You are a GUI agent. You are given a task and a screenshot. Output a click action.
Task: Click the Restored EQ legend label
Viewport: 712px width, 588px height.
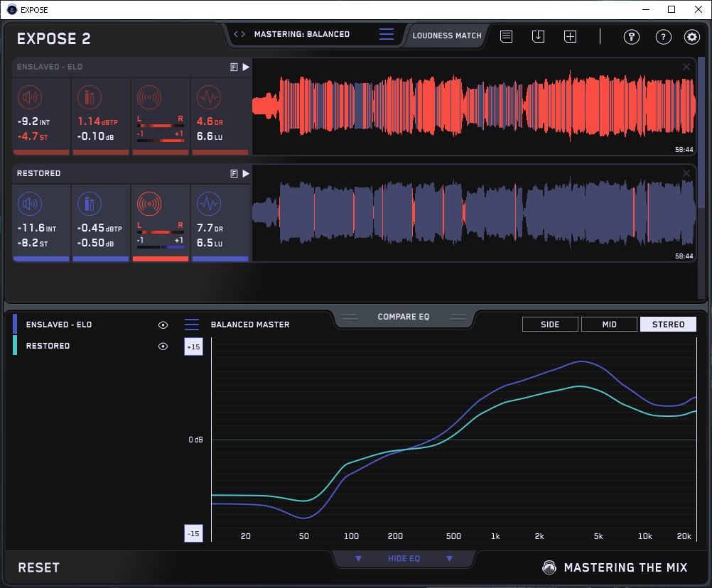pyautogui.click(x=48, y=346)
